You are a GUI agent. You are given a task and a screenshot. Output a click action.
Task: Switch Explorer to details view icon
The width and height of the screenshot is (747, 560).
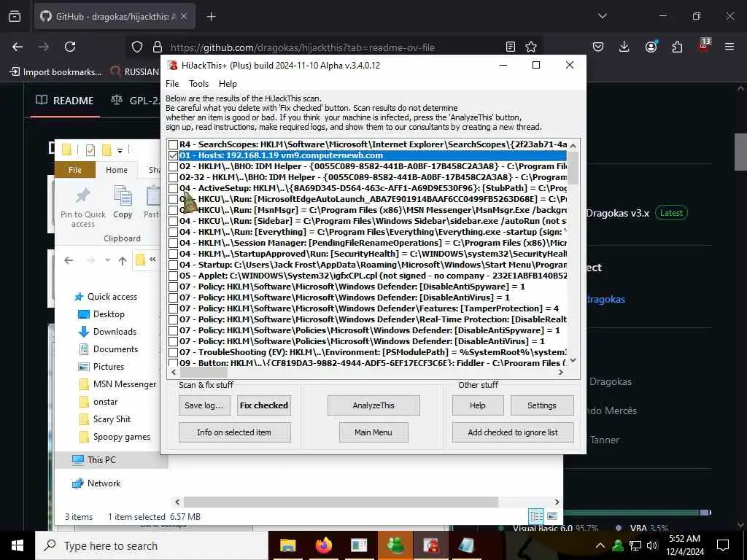pos(536,516)
